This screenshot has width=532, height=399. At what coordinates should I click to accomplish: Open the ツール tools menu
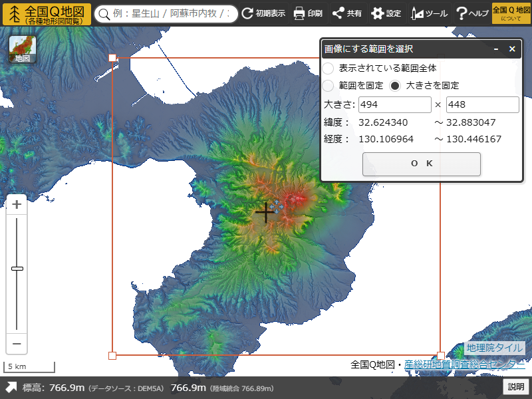(429, 13)
